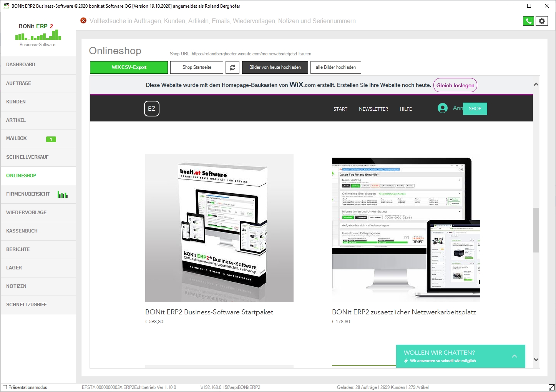556x392 pixels.
Task: Click the BONit ERP 2 logo
Action: point(38,35)
